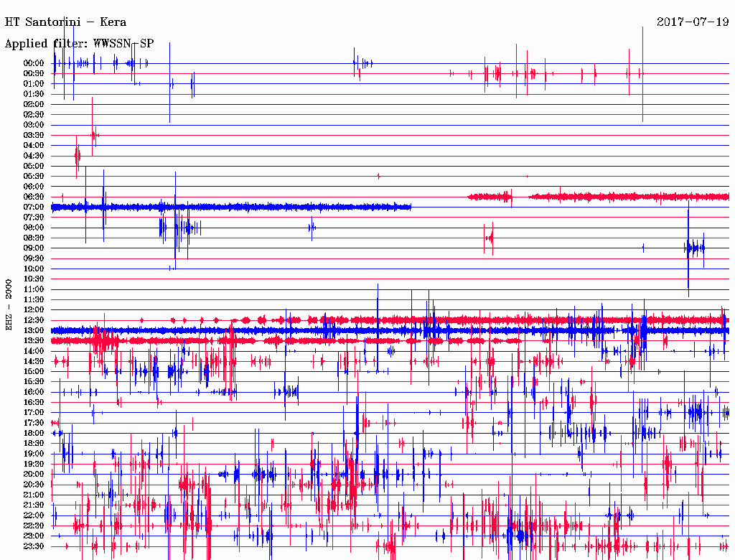Select the 01:00 time label

point(34,84)
